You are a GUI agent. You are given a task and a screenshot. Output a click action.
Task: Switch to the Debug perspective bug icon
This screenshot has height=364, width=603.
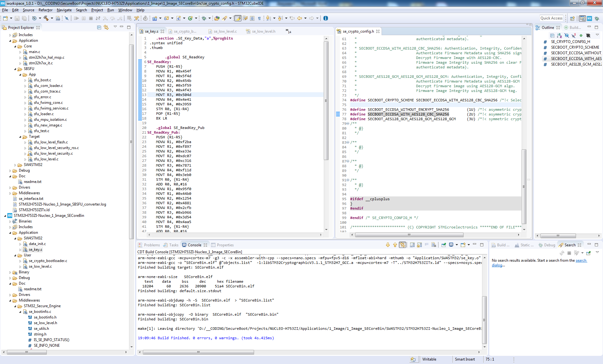click(x=597, y=19)
